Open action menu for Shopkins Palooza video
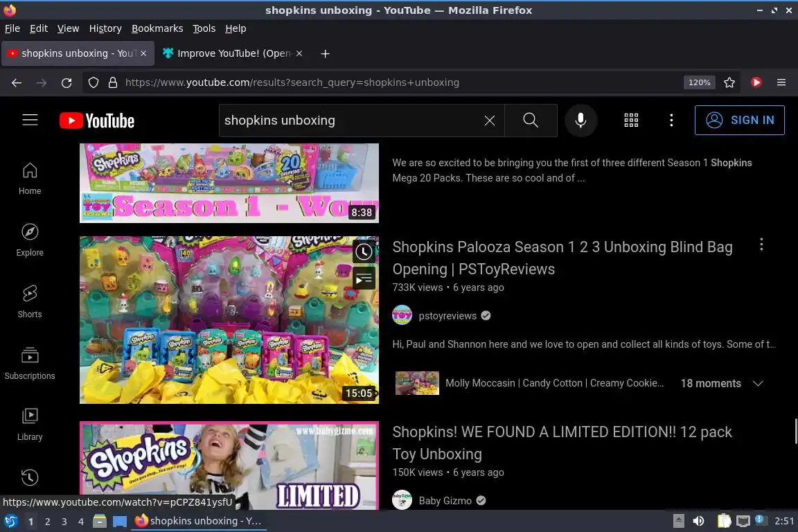 [761, 245]
